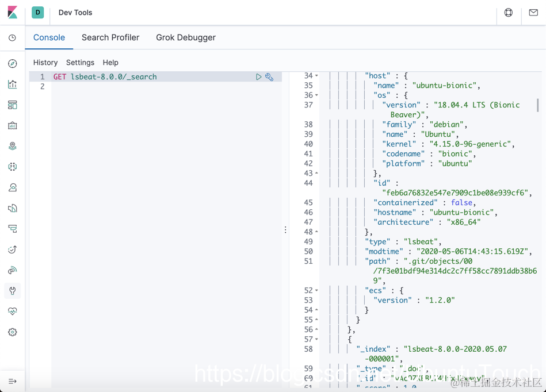This screenshot has height=392, width=546.
Task: Click the "bionic" codename value
Action: coord(455,153)
